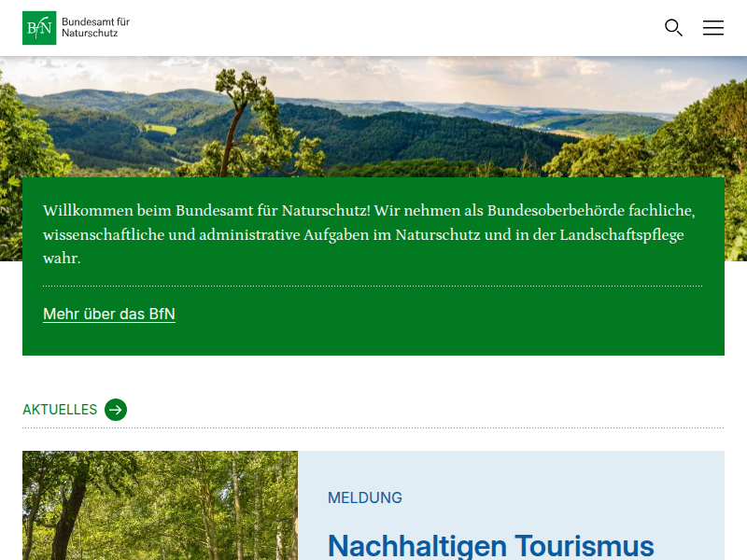Image resolution: width=747 pixels, height=560 pixels.
Task: Click the green BfN logo square
Action: (39, 28)
